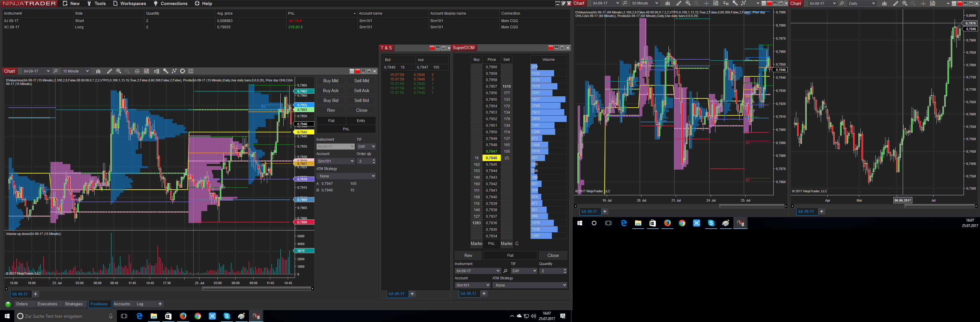980x322 pixels.
Task: Add new tab next to 6A 09-17 in SuperDOM
Action: tap(484, 293)
